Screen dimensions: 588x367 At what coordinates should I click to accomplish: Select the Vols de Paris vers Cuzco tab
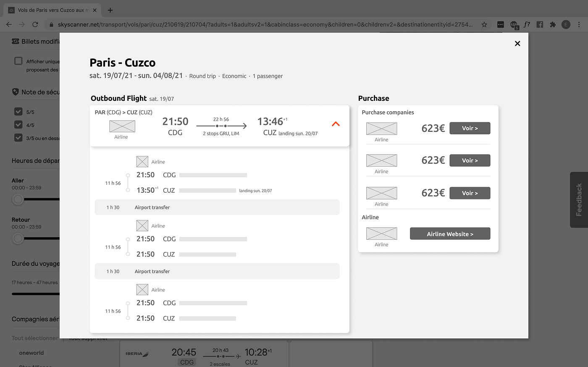[x=52, y=10]
